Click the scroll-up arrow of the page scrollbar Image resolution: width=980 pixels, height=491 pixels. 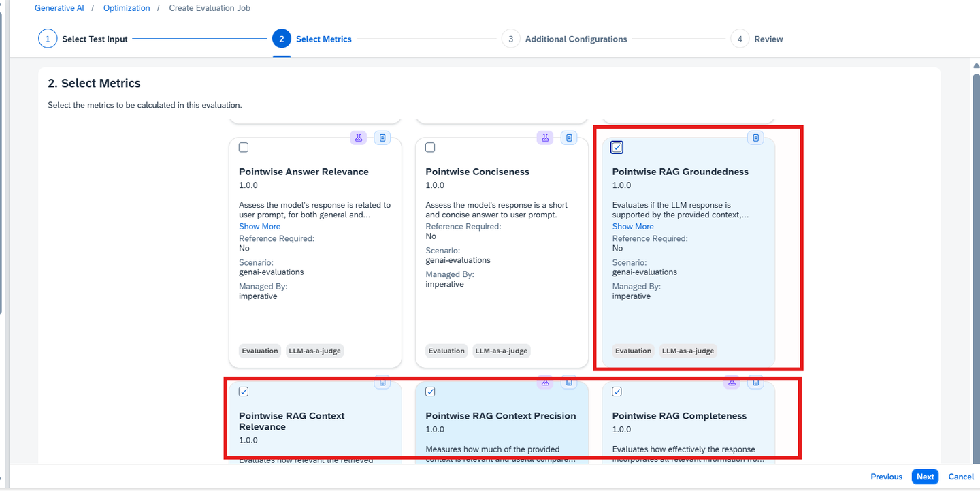tap(976, 65)
